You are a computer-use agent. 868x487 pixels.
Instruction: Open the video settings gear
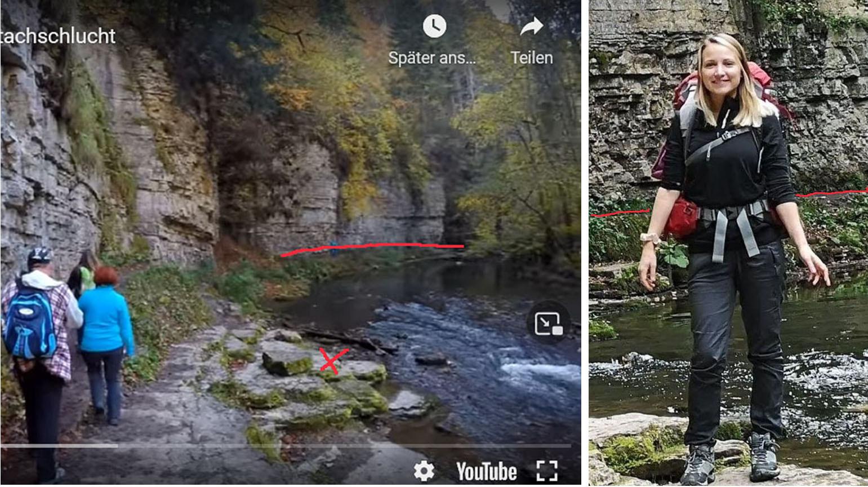(424, 471)
